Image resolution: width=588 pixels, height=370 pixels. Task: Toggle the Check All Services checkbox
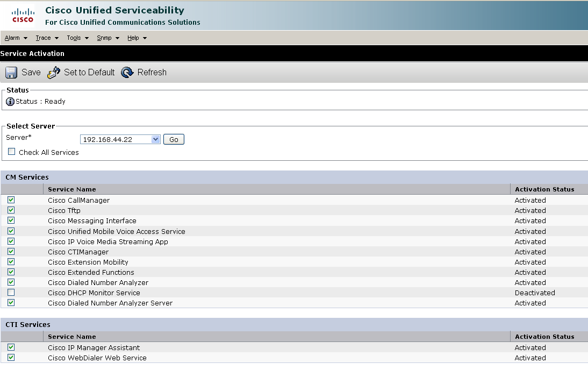pyautogui.click(x=12, y=152)
